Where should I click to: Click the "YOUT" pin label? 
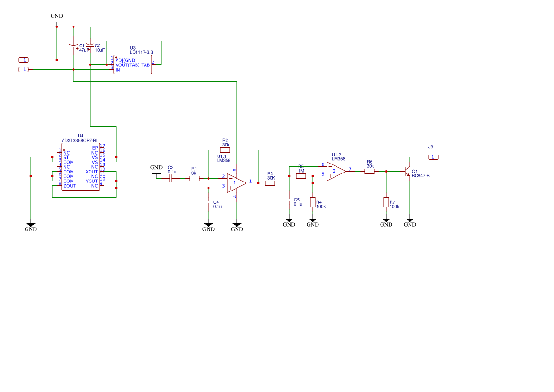point(91,182)
